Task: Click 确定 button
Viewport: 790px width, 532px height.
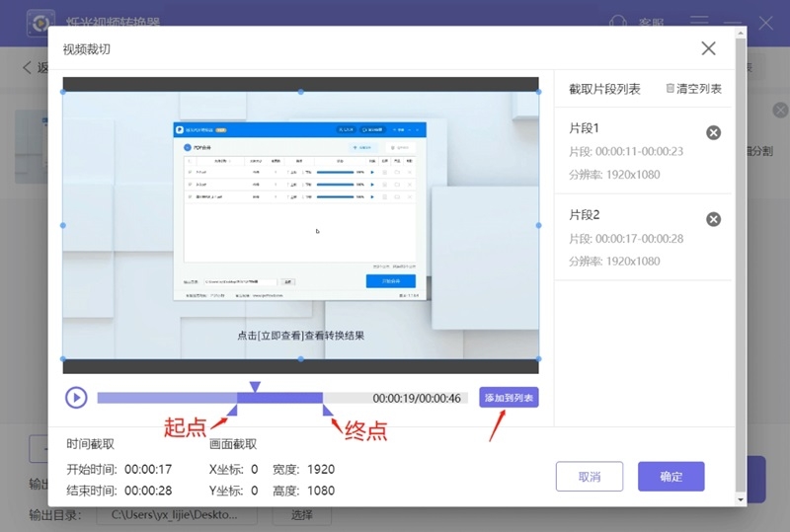Action: tap(671, 476)
